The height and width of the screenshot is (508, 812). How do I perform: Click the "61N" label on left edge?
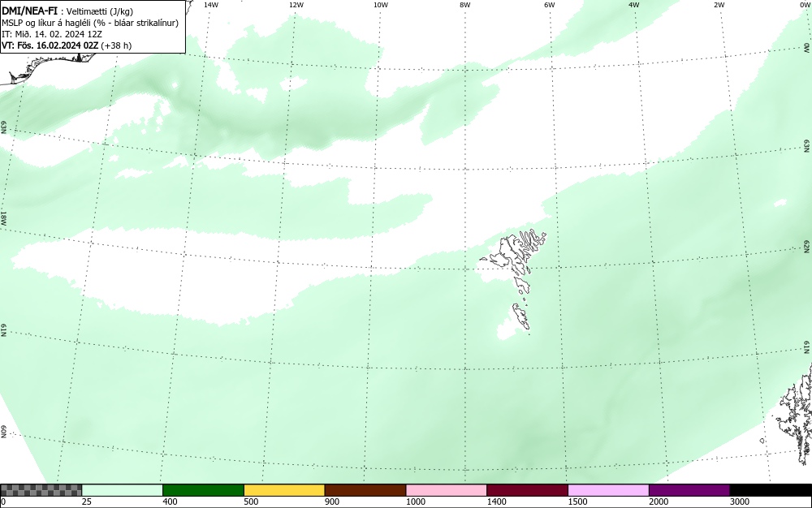click(x=3, y=330)
